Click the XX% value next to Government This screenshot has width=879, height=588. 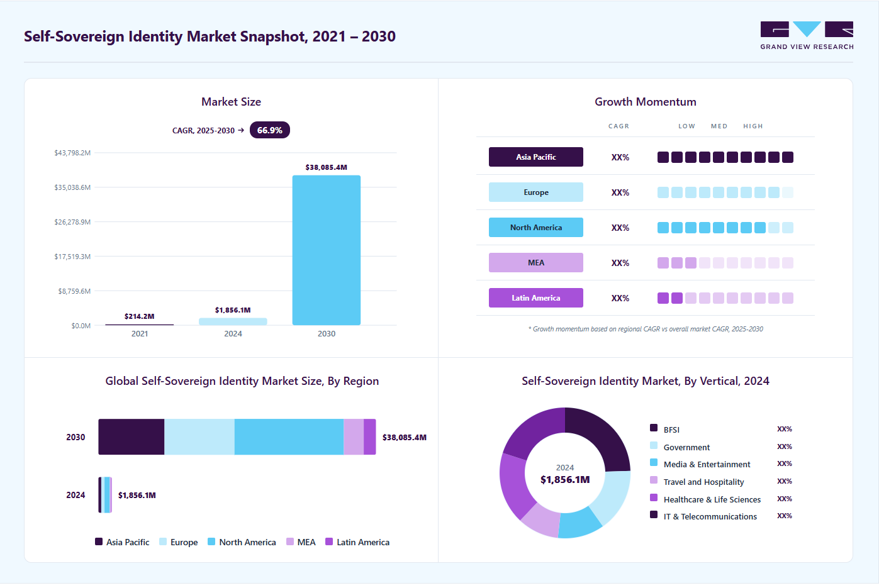coord(785,447)
